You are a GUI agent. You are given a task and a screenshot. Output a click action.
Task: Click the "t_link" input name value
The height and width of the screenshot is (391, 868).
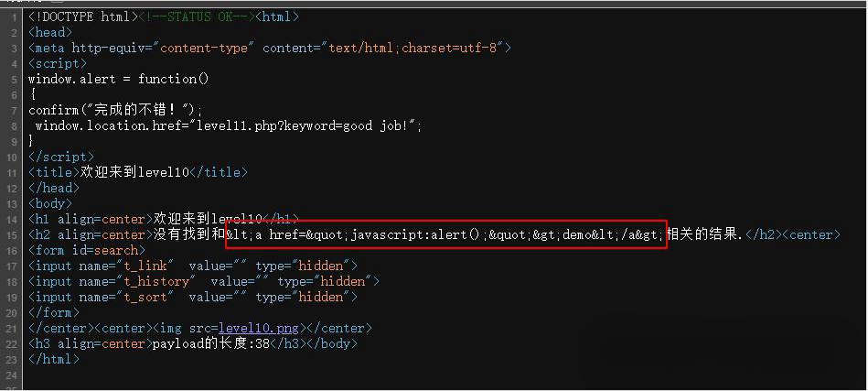coord(145,266)
